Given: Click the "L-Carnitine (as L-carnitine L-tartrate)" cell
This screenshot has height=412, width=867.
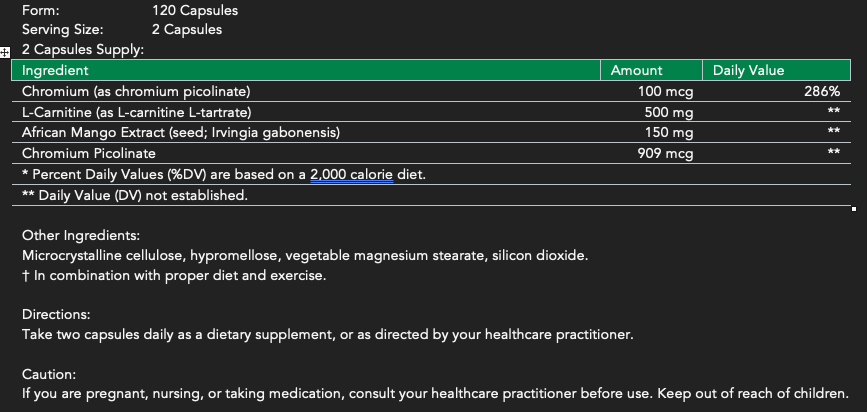Looking at the screenshot, I should point(137,112).
